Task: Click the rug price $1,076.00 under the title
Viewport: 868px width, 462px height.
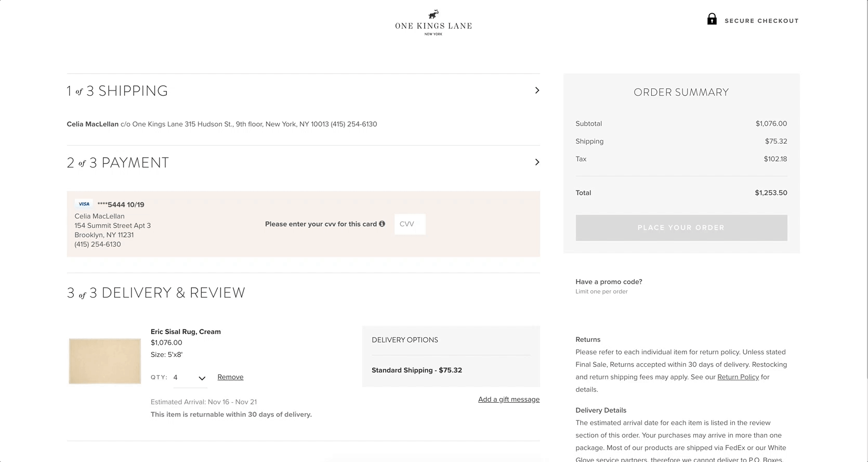Action: pos(166,342)
